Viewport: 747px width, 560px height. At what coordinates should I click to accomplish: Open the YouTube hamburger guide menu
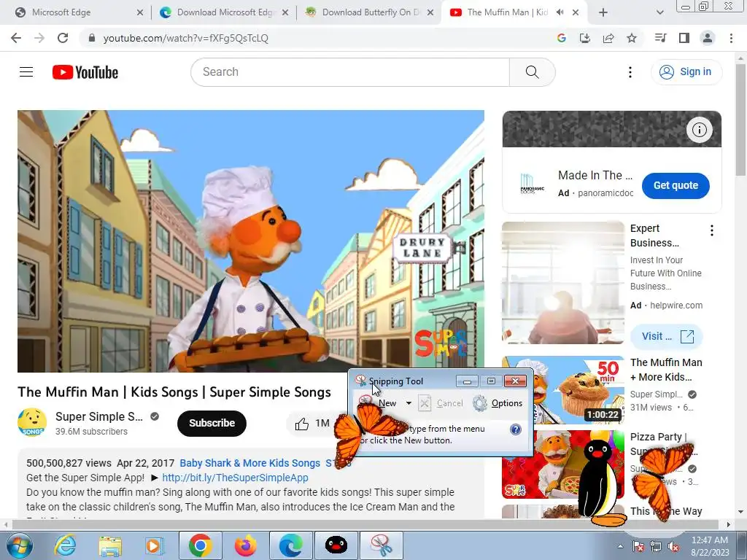coord(26,72)
